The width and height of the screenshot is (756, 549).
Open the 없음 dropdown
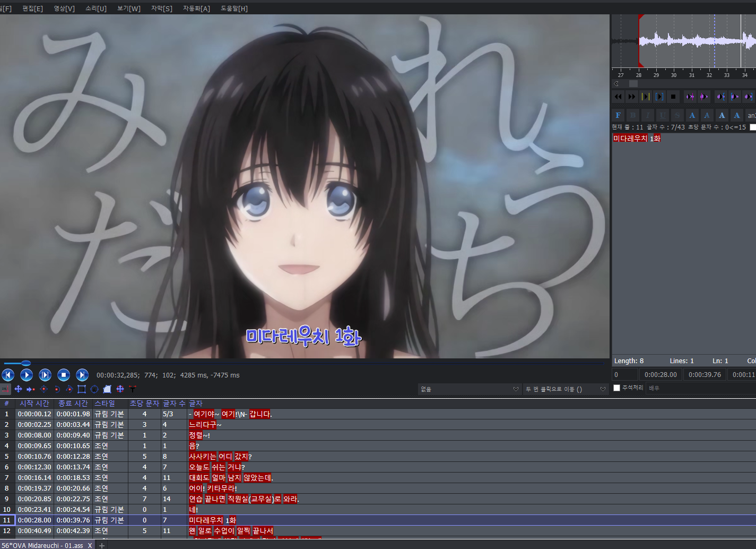click(470, 389)
